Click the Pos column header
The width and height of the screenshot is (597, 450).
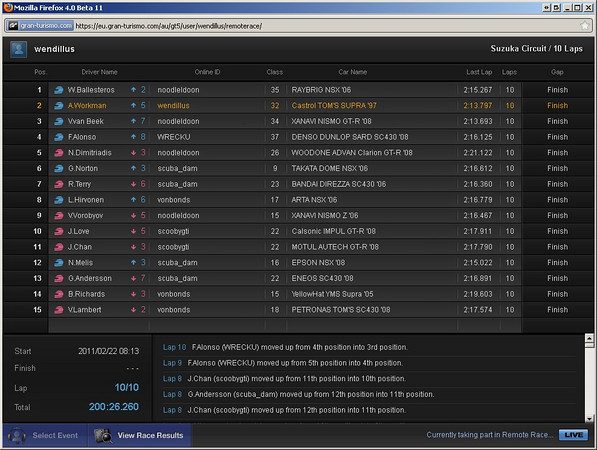[40, 72]
